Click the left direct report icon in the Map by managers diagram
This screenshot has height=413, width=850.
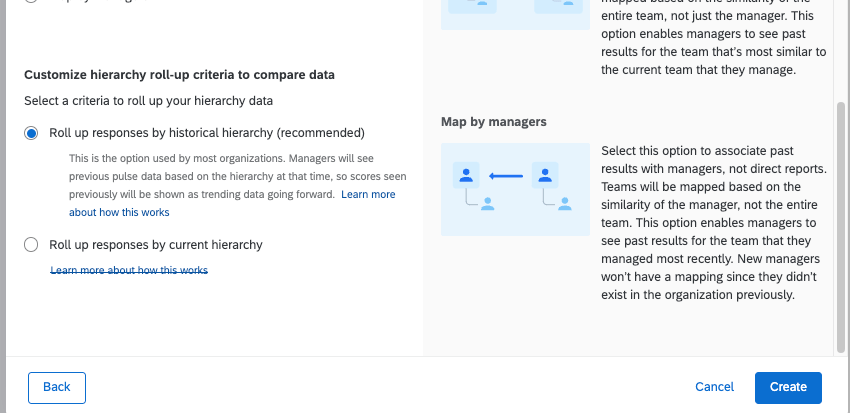click(x=487, y=203)
